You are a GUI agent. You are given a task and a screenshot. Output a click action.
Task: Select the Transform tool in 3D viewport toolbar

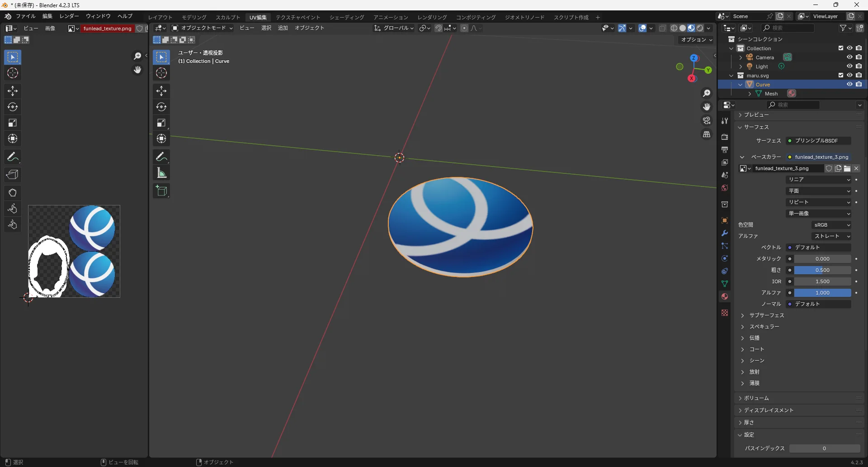[161, 138]
